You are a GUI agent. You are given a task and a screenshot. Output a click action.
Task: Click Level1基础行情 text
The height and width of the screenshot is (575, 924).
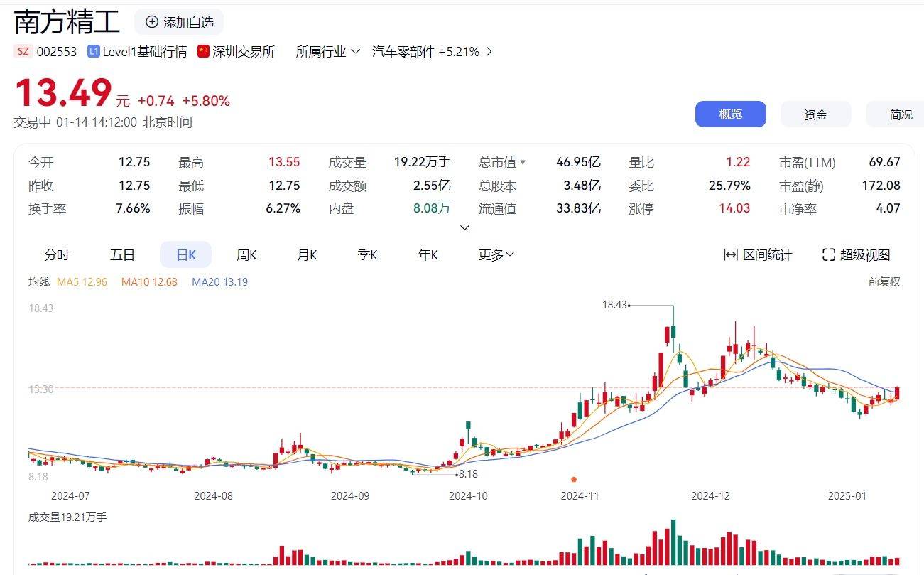click(145, 51)
